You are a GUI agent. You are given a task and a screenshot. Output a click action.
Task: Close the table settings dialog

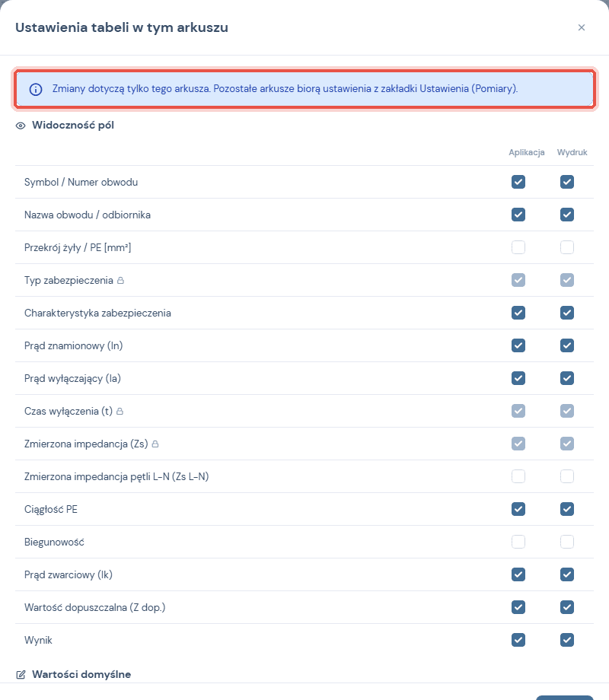pyautogui.click(x=582, y=27)
